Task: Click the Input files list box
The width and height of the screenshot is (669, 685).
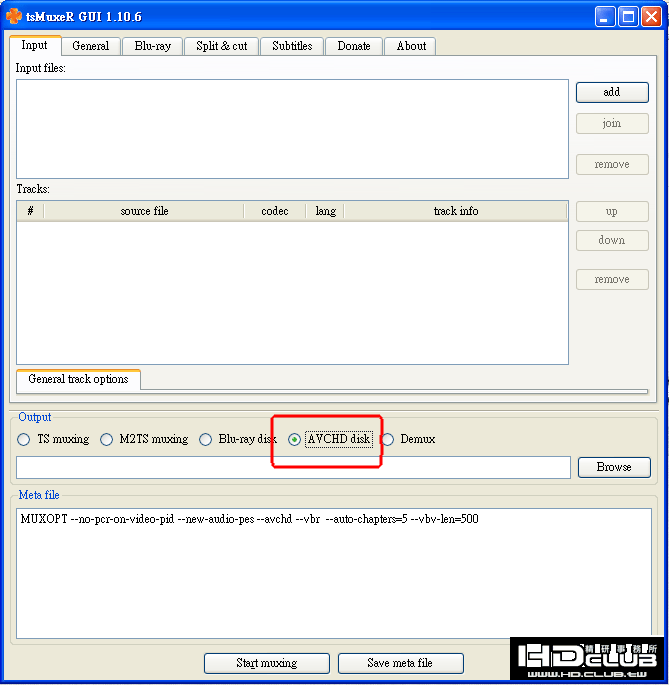Action: pos(292,129)
